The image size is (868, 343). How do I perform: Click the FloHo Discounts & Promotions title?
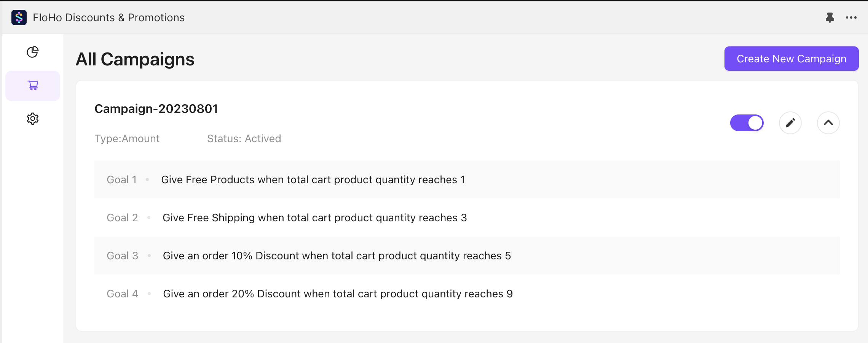(x=109, y=17)
